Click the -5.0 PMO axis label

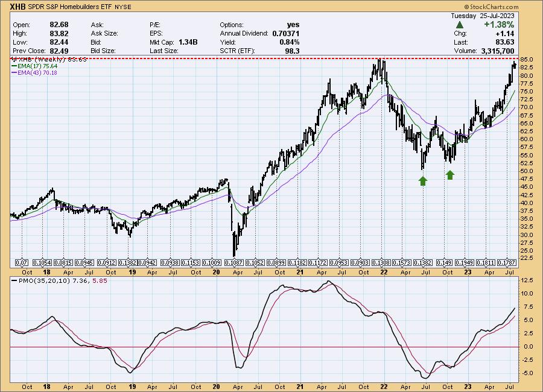pos(527,373)
